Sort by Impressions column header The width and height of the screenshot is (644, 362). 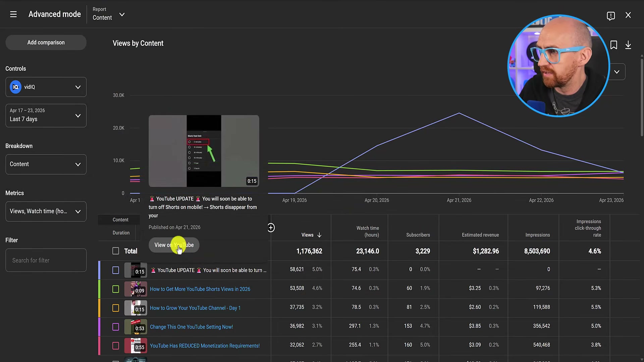[x=538, y=235]
